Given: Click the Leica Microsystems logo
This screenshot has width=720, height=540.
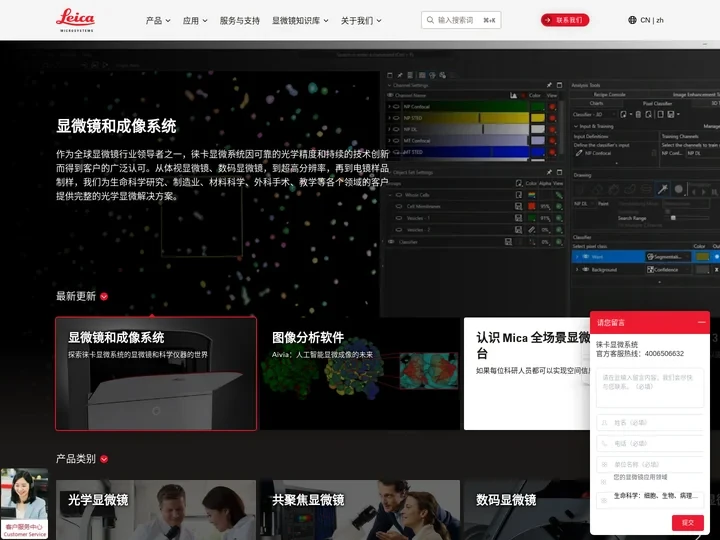Looking at the screenshot, I should coord(75,20).
